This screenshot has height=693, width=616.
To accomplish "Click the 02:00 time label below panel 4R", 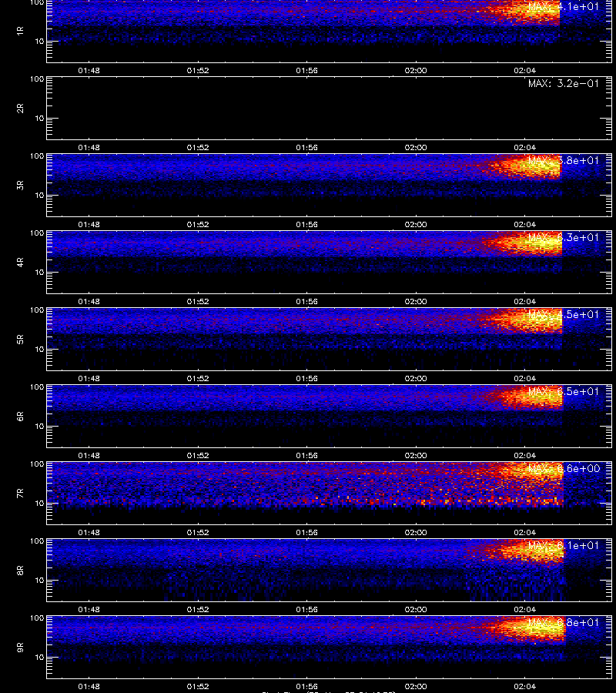I will click(416, 301).
